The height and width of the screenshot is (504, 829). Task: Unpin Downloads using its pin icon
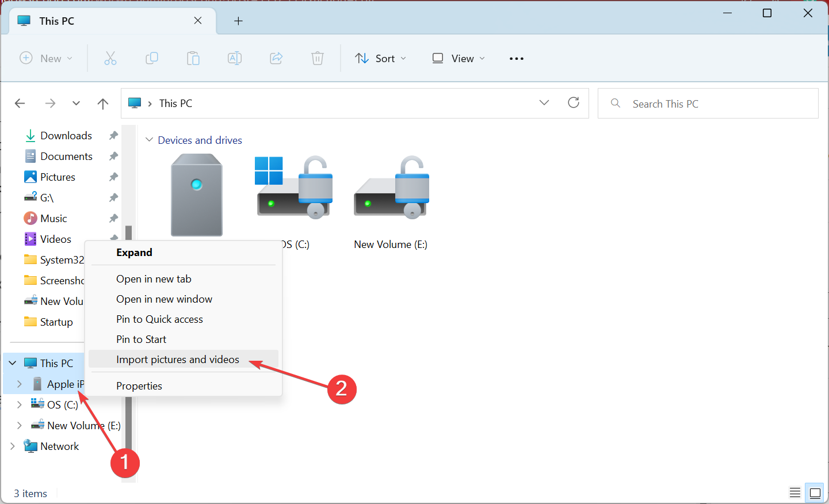pyautogui.click(x=113, y=135)
